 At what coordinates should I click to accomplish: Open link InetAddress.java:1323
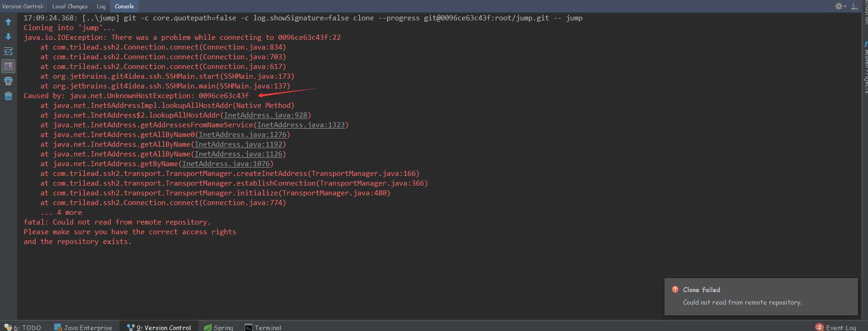click(x=301, y=125)
